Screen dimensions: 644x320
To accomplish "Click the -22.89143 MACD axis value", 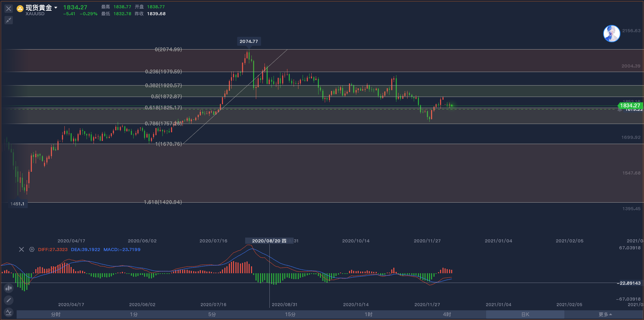I will click(x=629, y=283).
